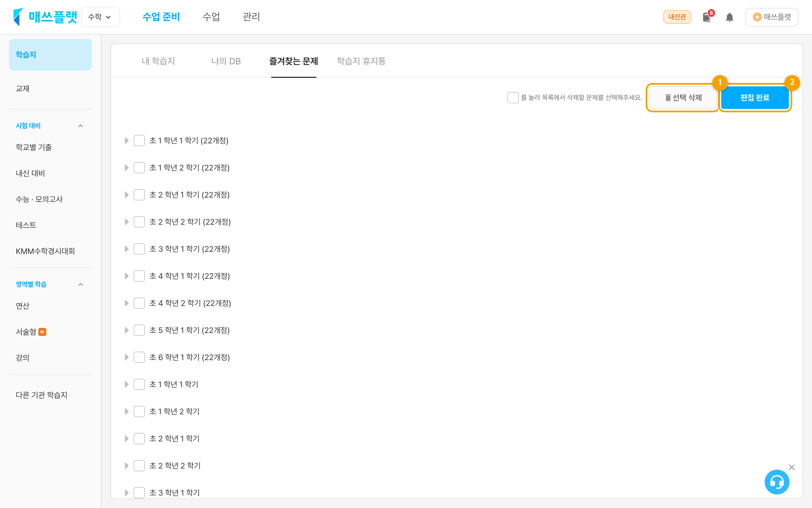
Task: Open 연산 in the sidebar
Action: pos(23,306)
